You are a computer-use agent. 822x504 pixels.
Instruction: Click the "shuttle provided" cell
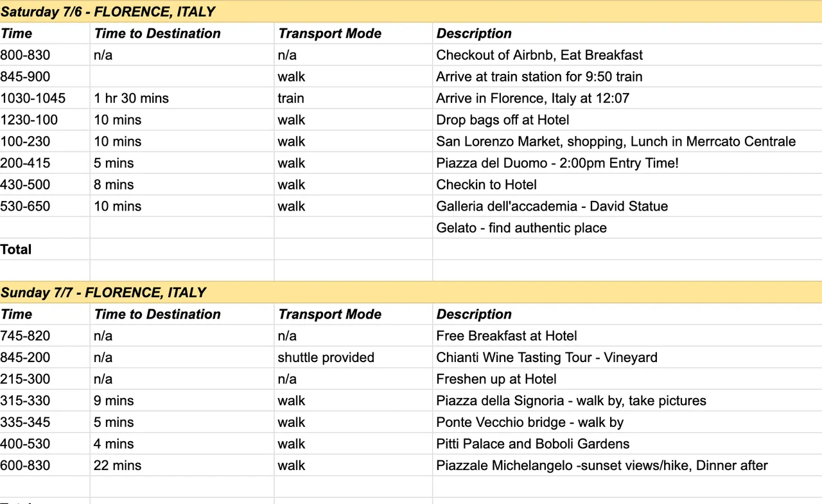tap(326, 358)
